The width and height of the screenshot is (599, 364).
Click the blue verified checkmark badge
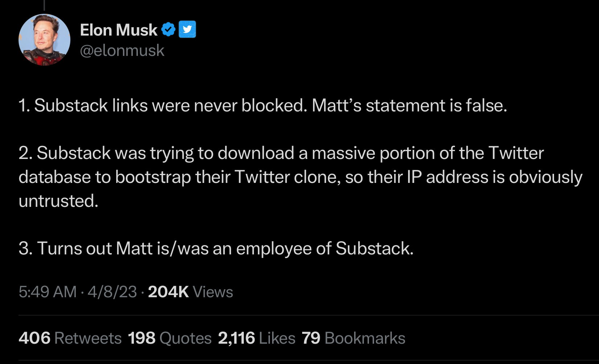[x=168, y=29]
